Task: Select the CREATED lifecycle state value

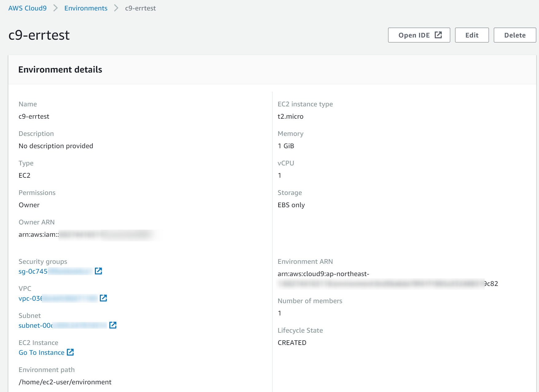Action: click(292, 343)
